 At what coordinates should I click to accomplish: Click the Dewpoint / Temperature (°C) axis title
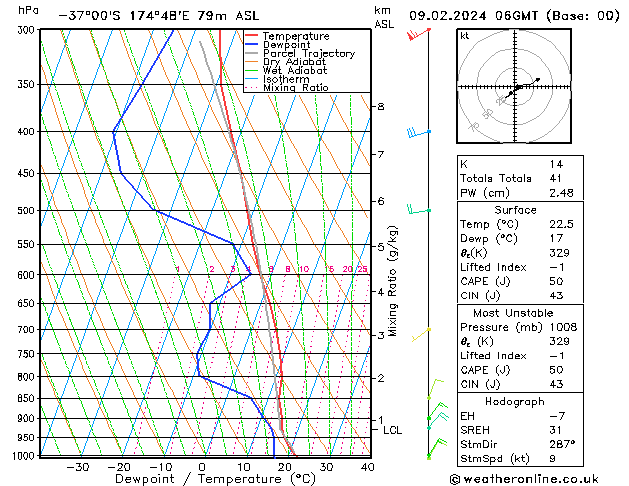coord(215,479)
